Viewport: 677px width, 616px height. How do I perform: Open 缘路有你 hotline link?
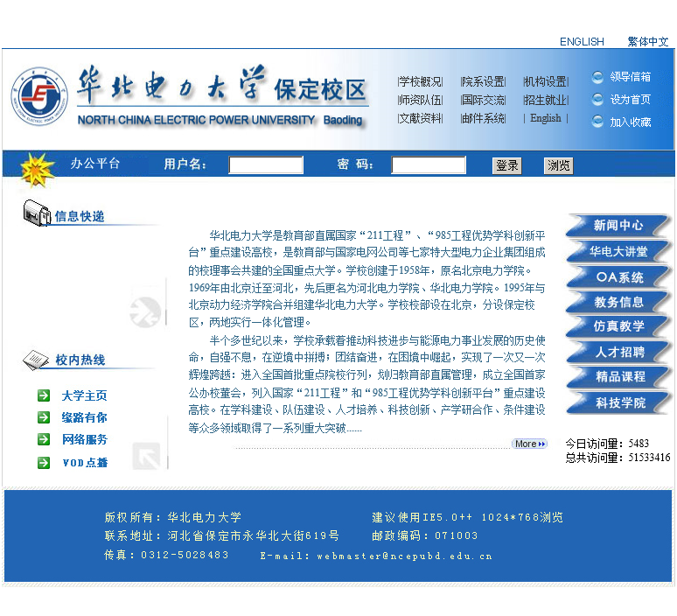click(85, 417)
